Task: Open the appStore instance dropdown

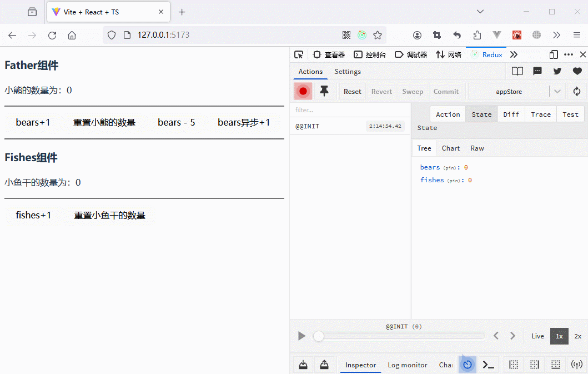Action: tap(557, 92)
